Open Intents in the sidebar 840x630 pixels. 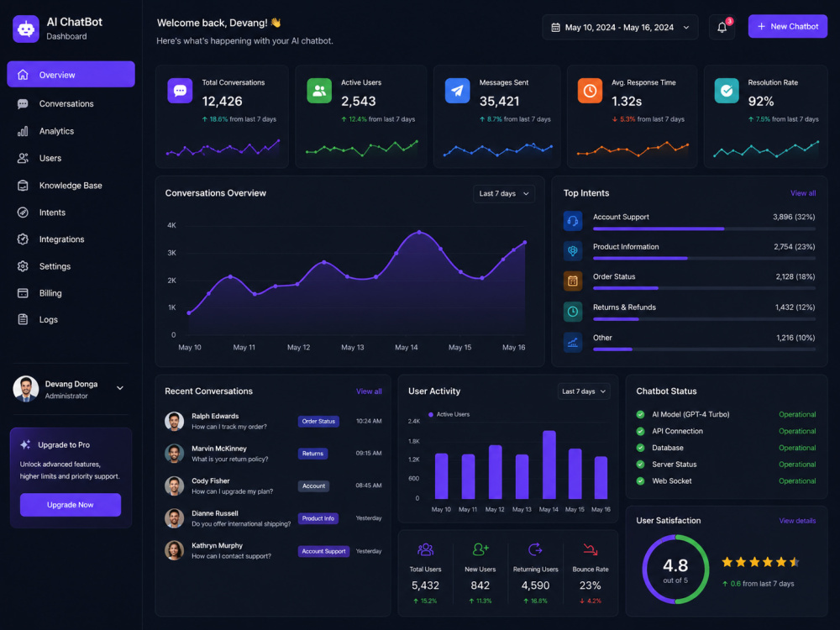coord(71,213)
